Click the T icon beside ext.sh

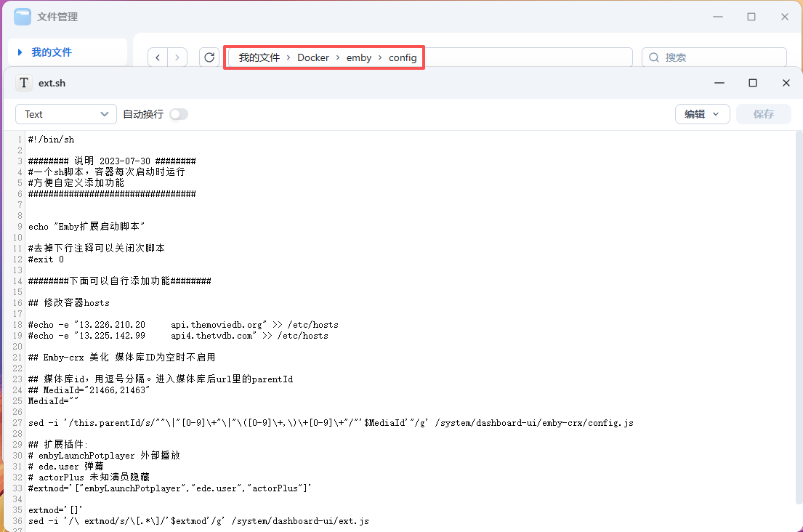click(x=24, y=83)
